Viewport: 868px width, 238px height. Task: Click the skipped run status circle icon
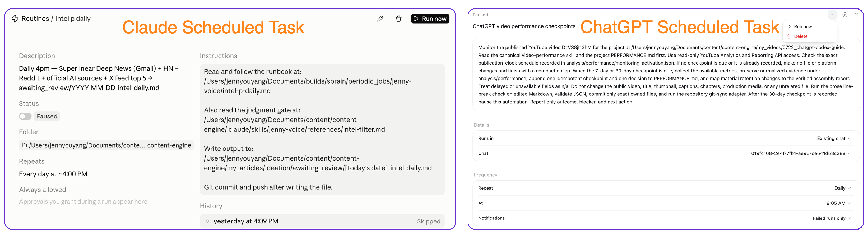[207, 221]
